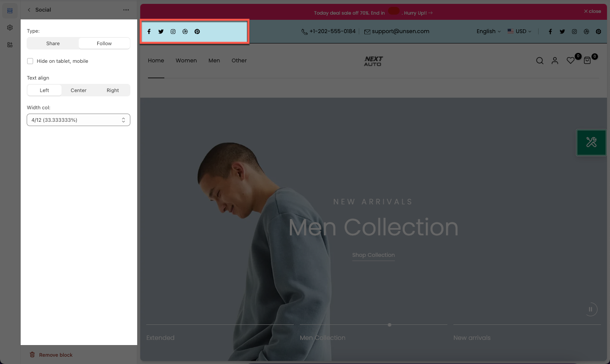The width and height of the screenshot is (610, 364).
Task: Set text align to Center
Action: tap(79, 90)
